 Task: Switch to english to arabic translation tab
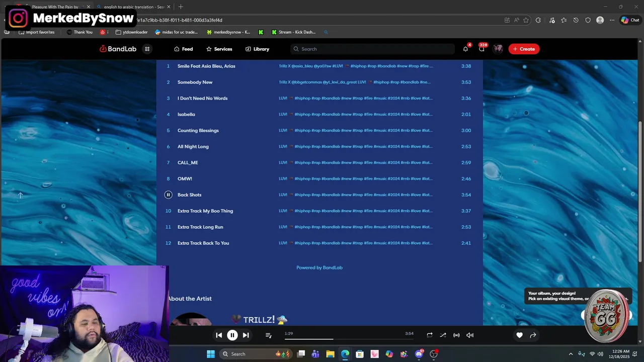[x=134, y=7]
